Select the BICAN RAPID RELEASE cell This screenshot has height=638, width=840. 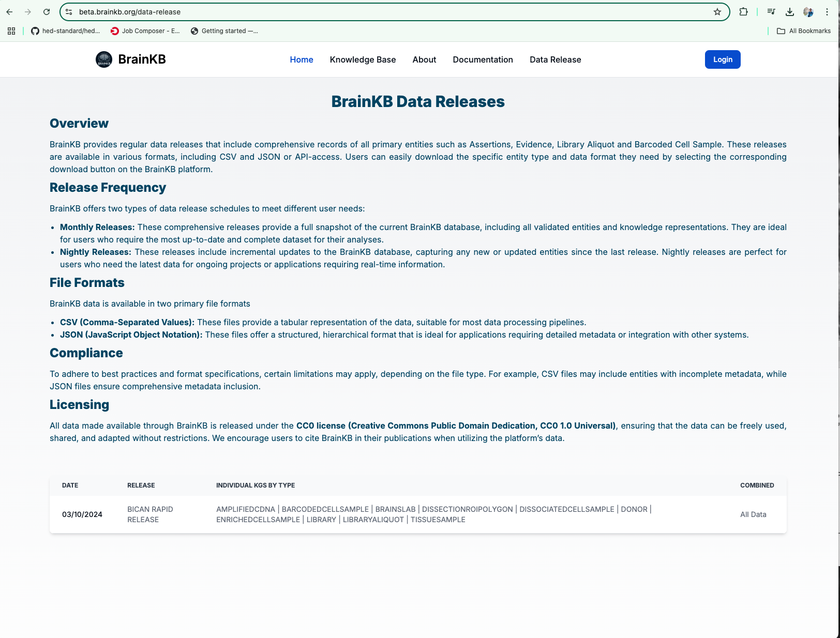[x=150, y=514]
